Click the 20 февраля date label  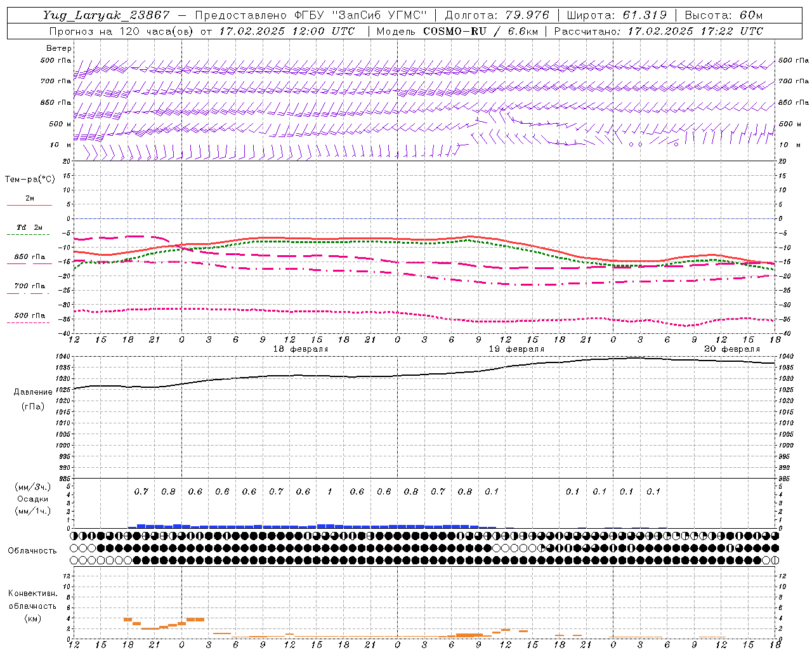click(732, 349)
